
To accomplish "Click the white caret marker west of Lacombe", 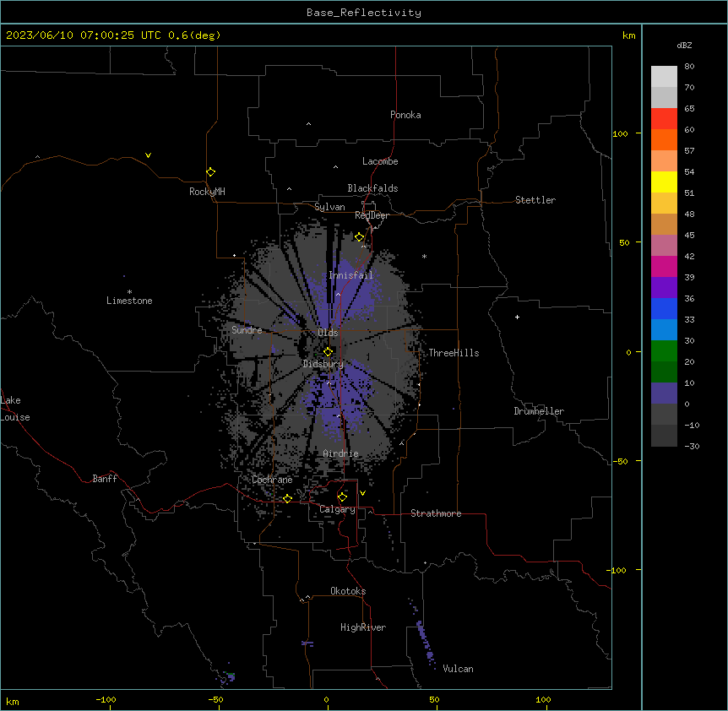I will (x=335, y=167).
